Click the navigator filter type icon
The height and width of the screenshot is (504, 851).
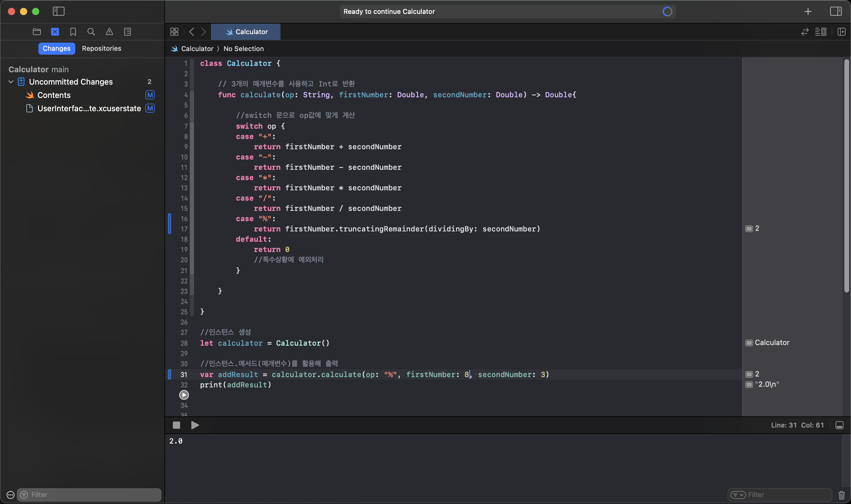[24, 495]
